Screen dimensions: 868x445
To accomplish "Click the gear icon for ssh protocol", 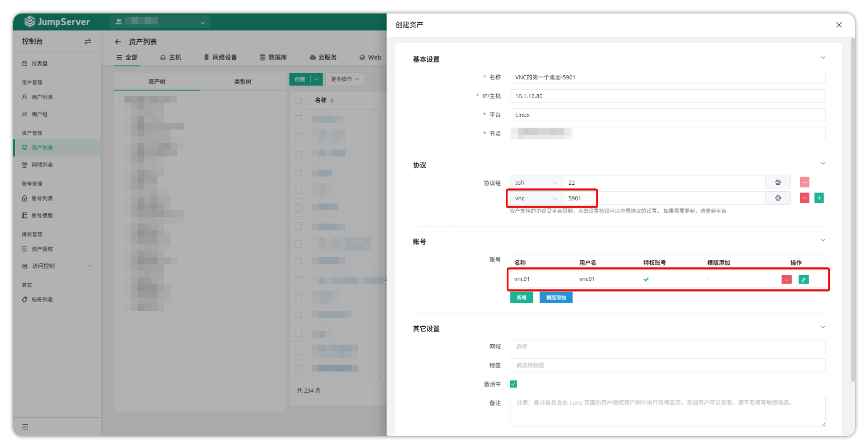I will pos(778,182).
